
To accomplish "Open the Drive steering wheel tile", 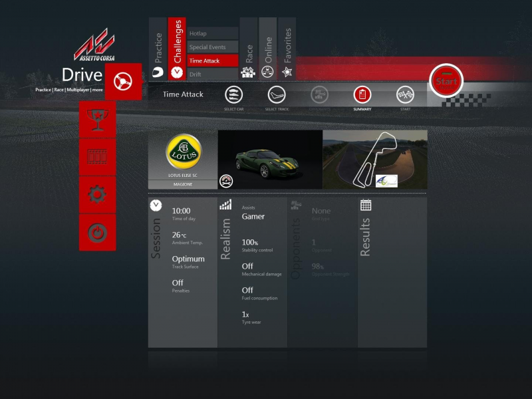I will pyautogui.click(x=123, y=81).
